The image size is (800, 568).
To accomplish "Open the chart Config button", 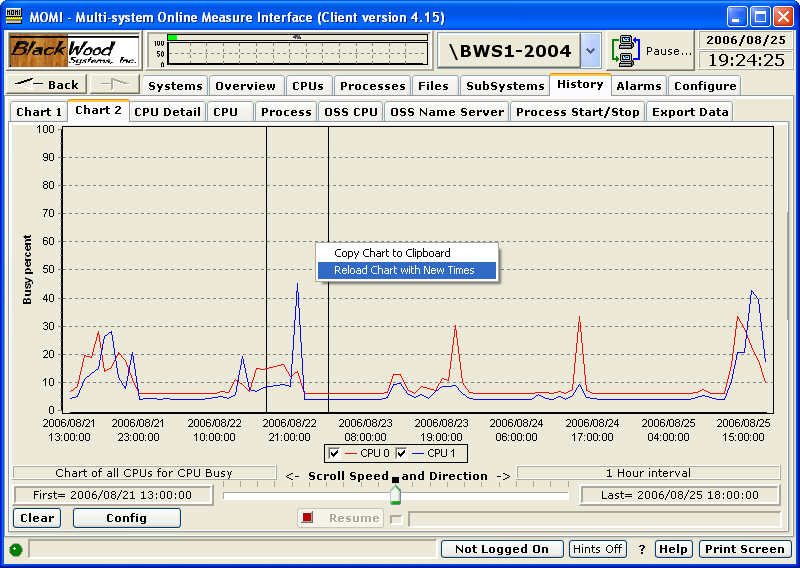I will pos(127,518).
